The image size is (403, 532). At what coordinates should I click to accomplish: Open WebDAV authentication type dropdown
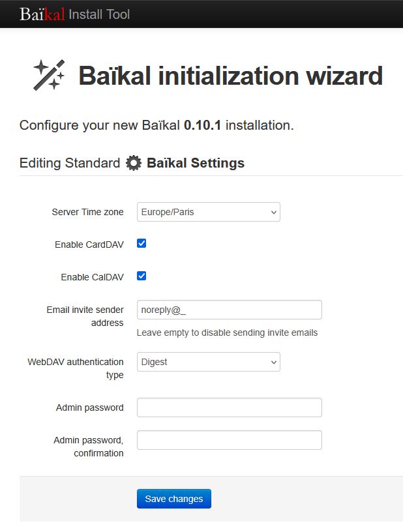[208, 362]
